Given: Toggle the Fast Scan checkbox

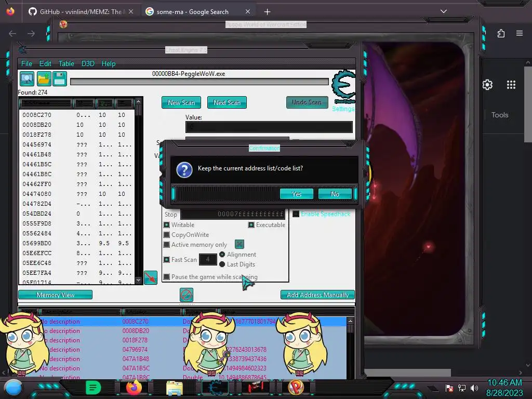Looking at the screenshot, I should tap(167, 260).
